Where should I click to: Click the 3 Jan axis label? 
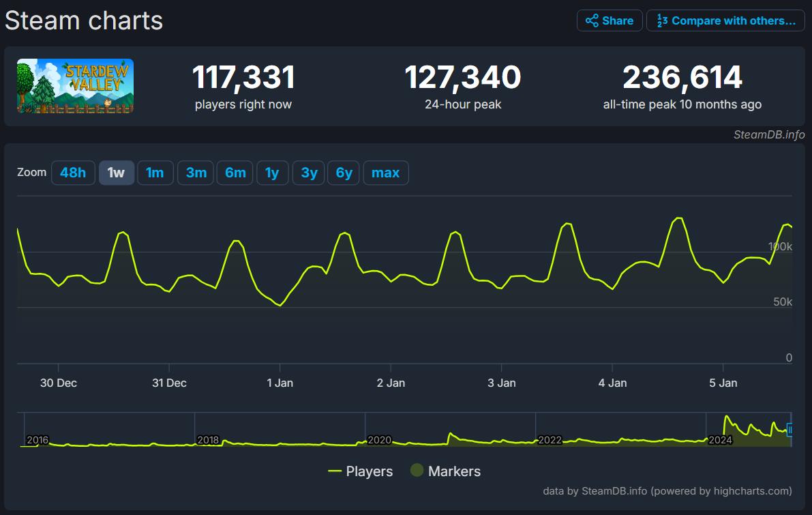coord(501,383)
